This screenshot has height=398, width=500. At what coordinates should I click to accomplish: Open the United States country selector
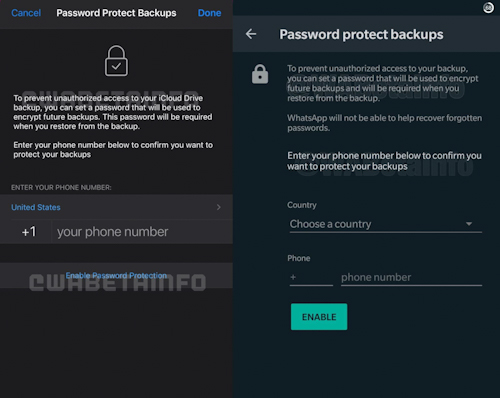click(116, 207)
